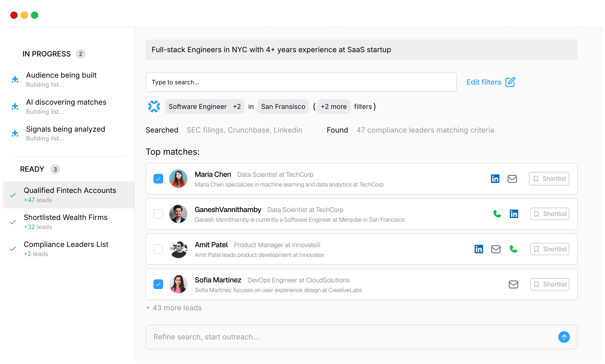Click the Type to search field
This screenshot has height=364, width=605.
(301, 82)
